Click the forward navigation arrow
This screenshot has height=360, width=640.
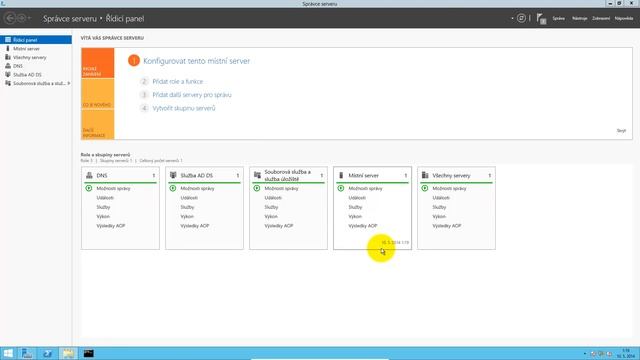click(22, 18)
